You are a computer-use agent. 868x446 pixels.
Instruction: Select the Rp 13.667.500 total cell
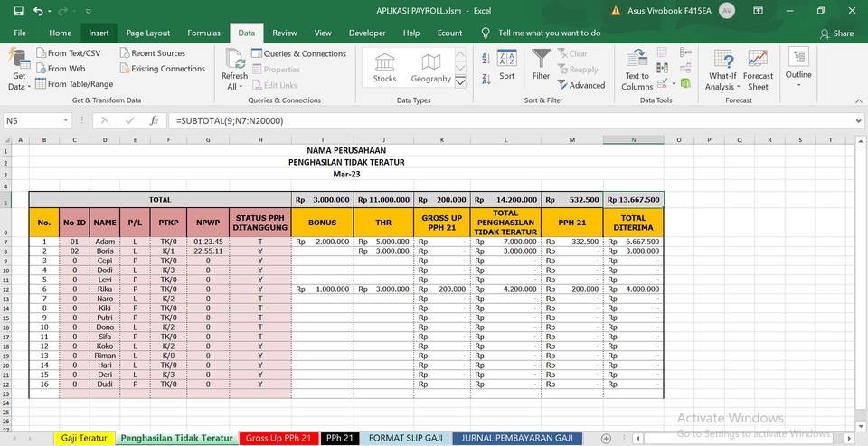coord(633,199)
